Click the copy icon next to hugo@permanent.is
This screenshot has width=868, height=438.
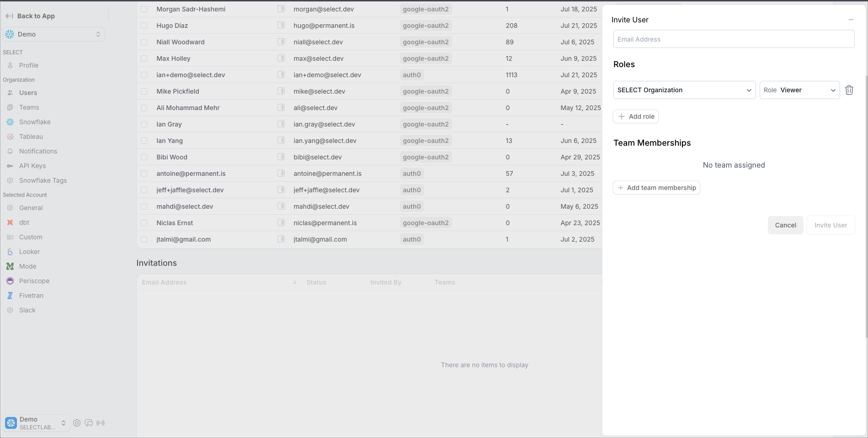281,25
